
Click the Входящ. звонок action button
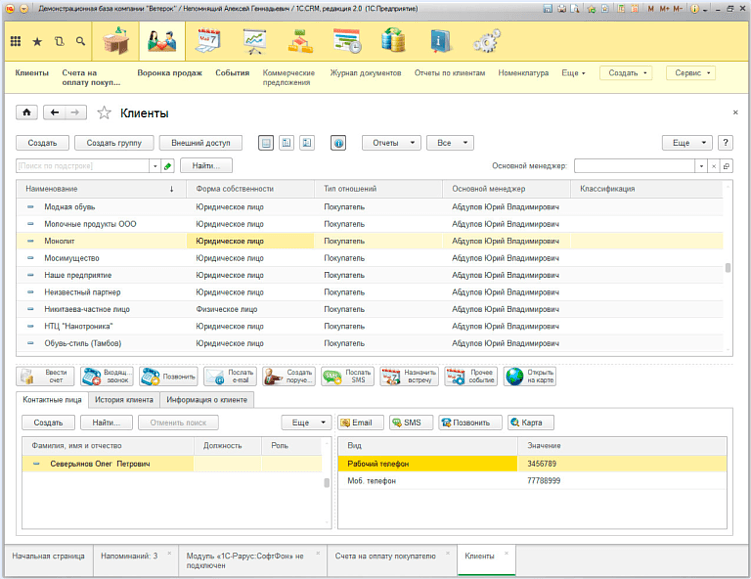click(x=106, y=377)
